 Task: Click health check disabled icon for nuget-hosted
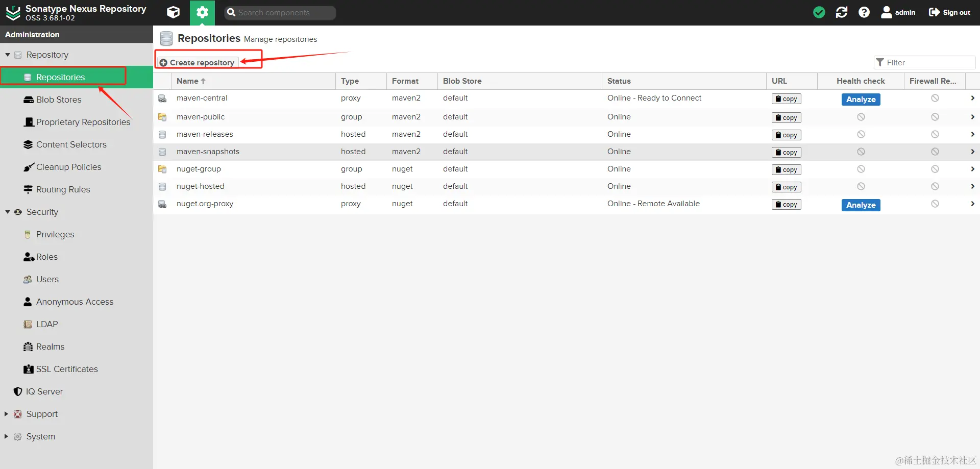[861, 186]
